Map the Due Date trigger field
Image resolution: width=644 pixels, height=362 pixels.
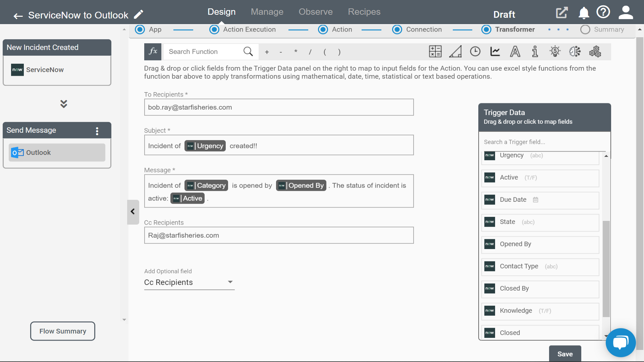pyautogui.click(x=540, y=200)
